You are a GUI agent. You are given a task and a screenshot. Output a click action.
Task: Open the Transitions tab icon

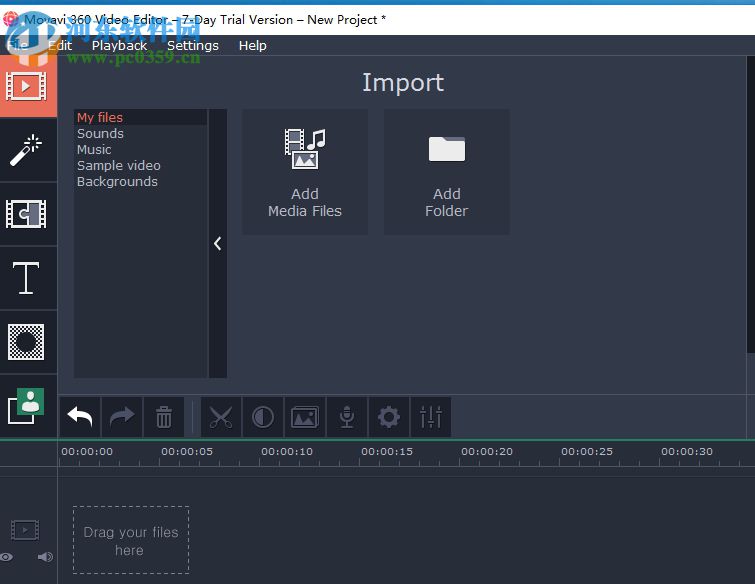point(26,214)
